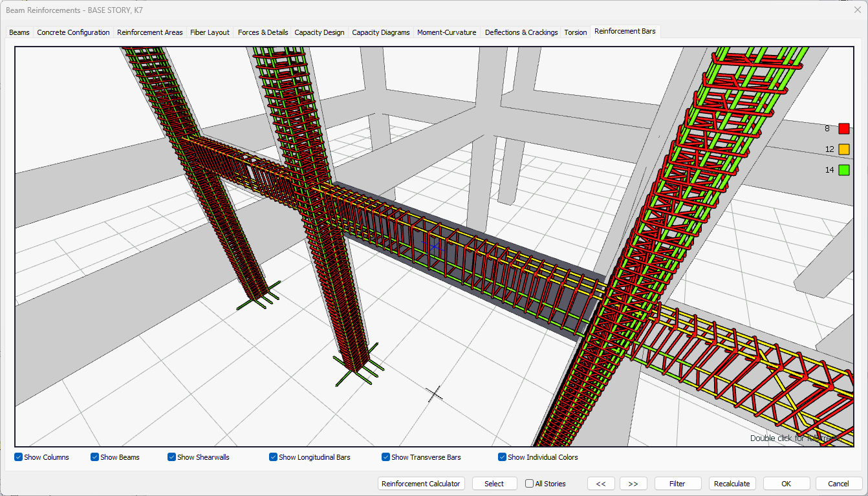Open the Reinforcement Calculator

point(421,484)
